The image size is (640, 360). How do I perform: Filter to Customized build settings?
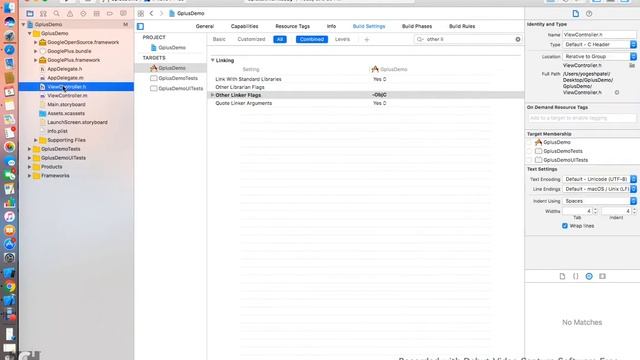pyautogui.click(x=251, y=39)
